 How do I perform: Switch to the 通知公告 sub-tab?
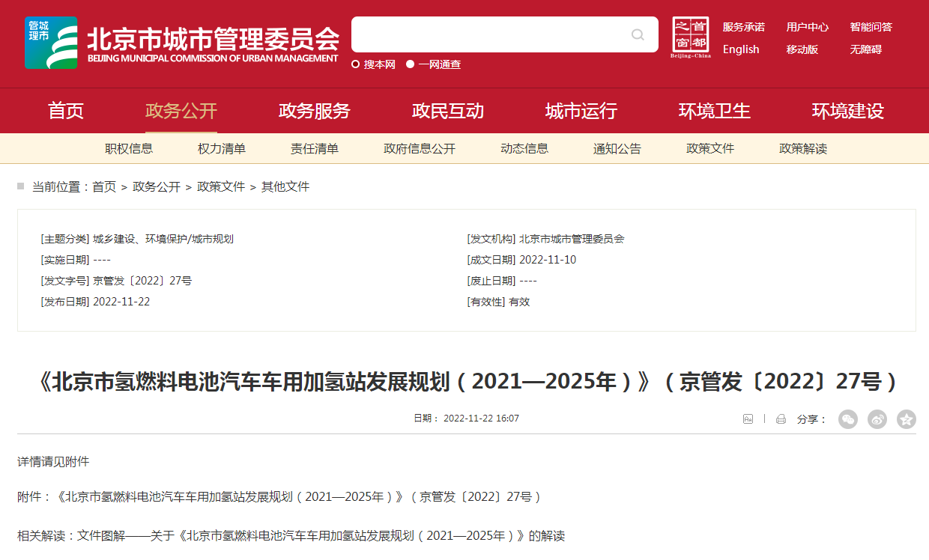[x=617, y=149]
